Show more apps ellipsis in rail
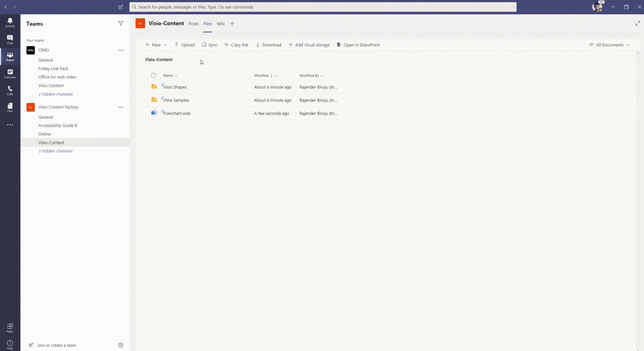644x351 pixels. (x=10, y=125)
